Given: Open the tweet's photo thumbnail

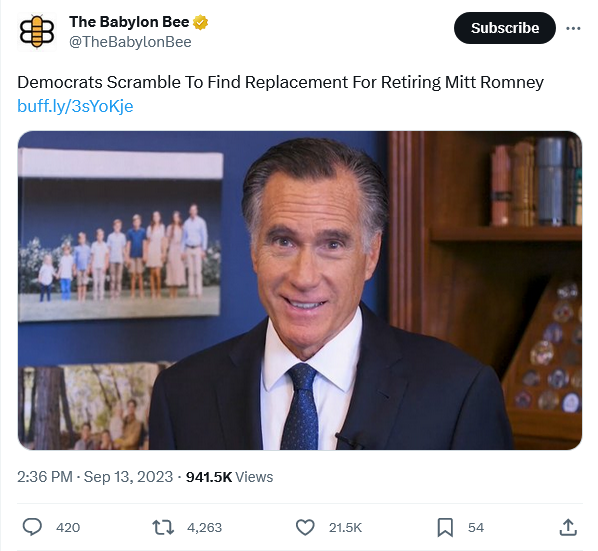Looking at the screenshot, I should [x=300, y=291].
